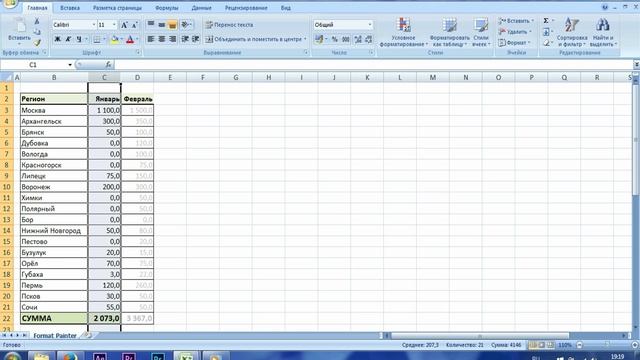Toggle underline (Ч) formatting
Screen dimensions: 640x360
coord(79,39)
